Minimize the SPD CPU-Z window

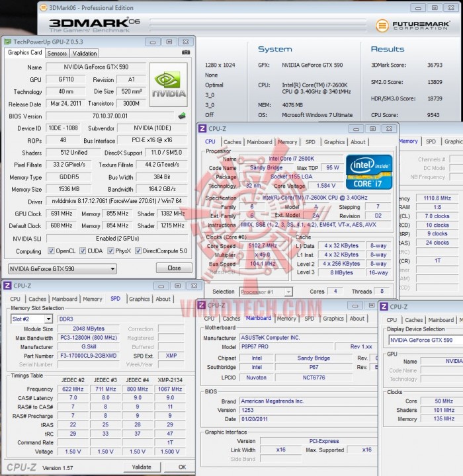pyautogui.click(x=161, y=286)
